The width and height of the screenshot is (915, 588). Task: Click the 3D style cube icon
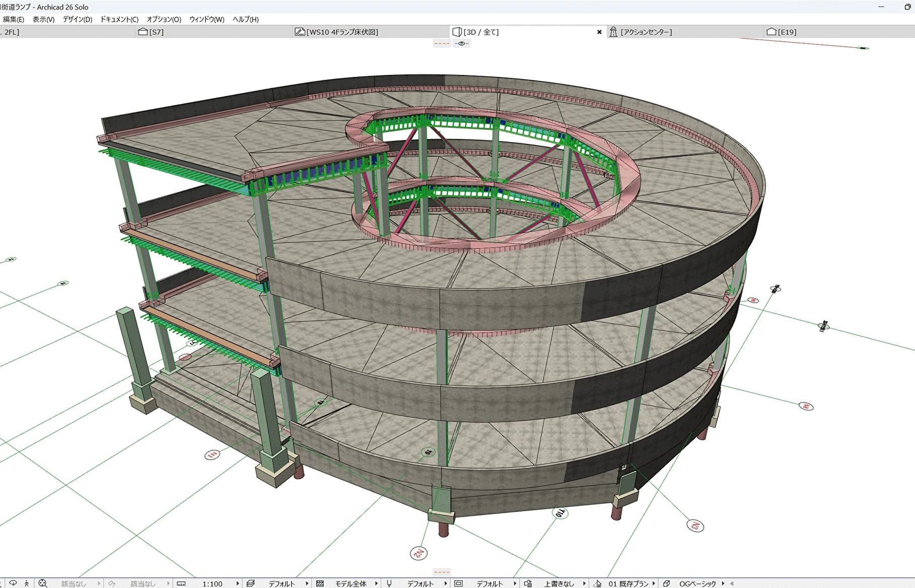666,583
